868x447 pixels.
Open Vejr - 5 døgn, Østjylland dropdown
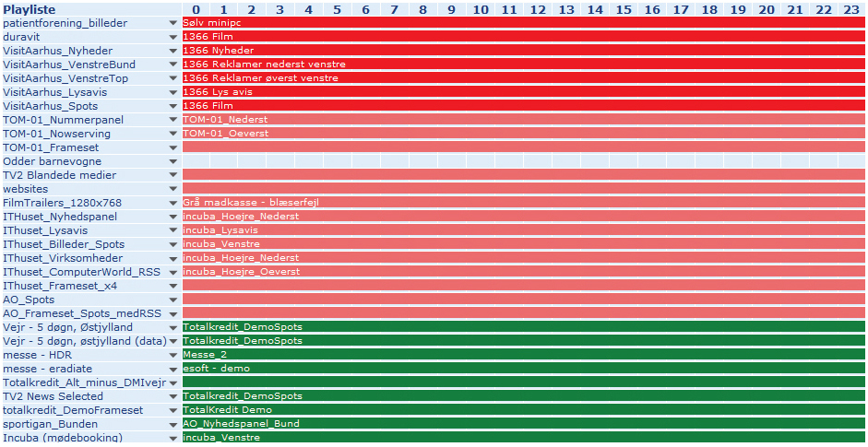tap(173, 327)
